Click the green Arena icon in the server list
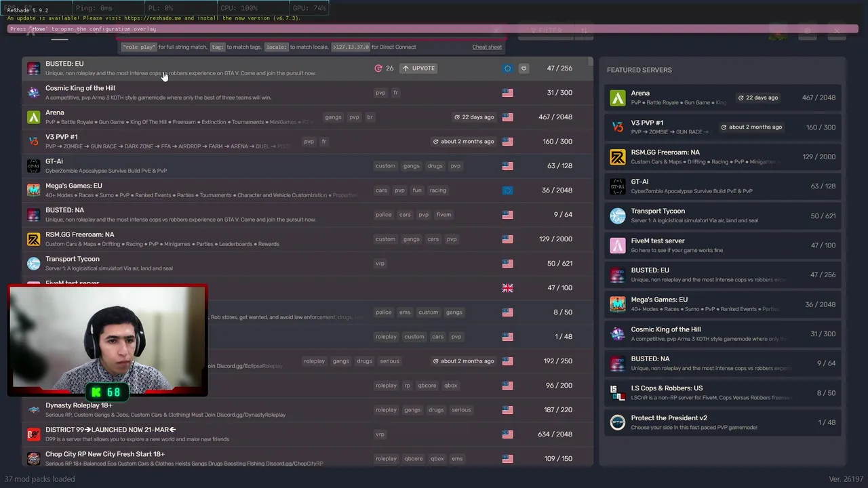 33,117
